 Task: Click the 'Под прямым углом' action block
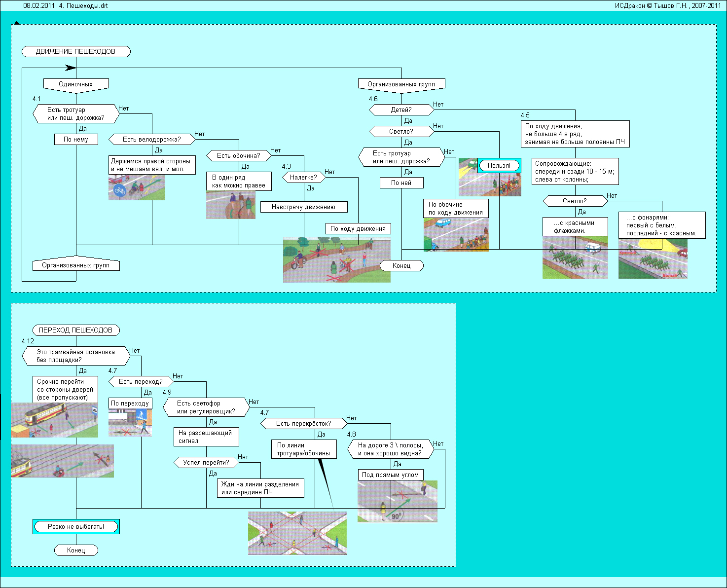390,475
